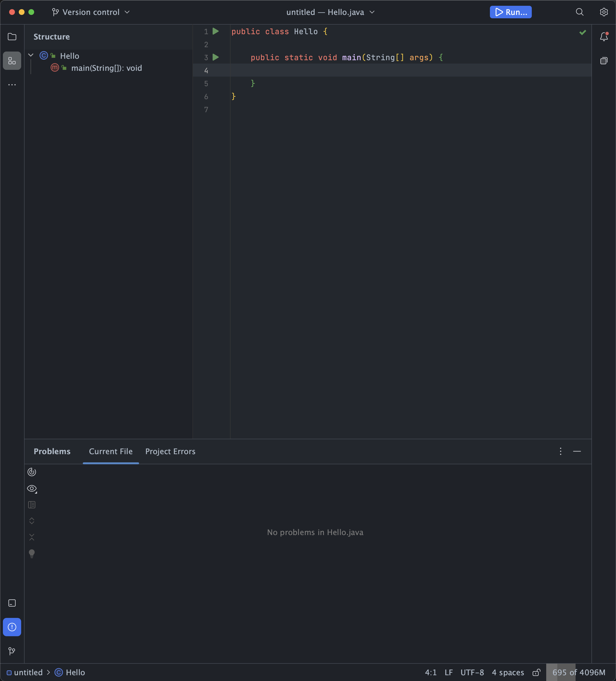The image size is (616, 681).
Task: Open the Hello.java title bar dropdown
Action: (372, 12)
